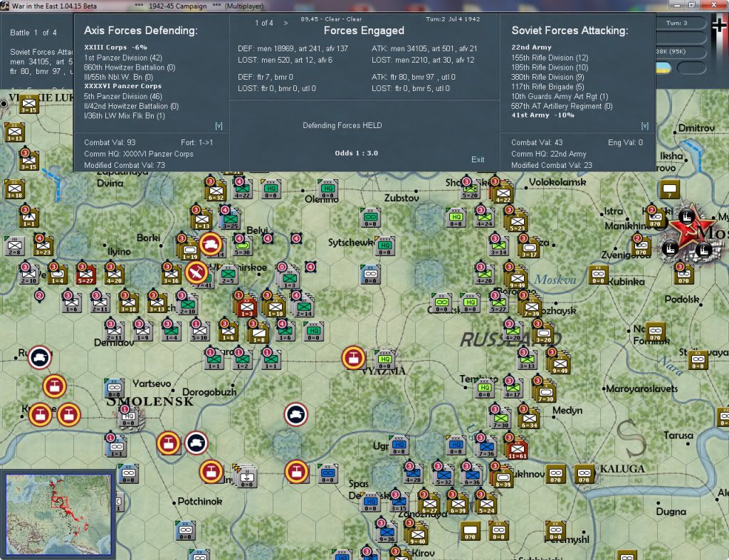Click the air battle marker with plane symbol
Screen dimensions: 729x560
[x=196, y=273]
